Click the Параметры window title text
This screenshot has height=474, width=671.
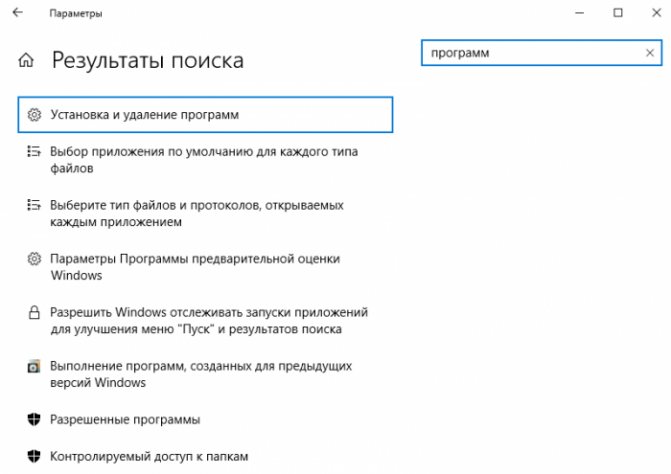tap(76, 13)
